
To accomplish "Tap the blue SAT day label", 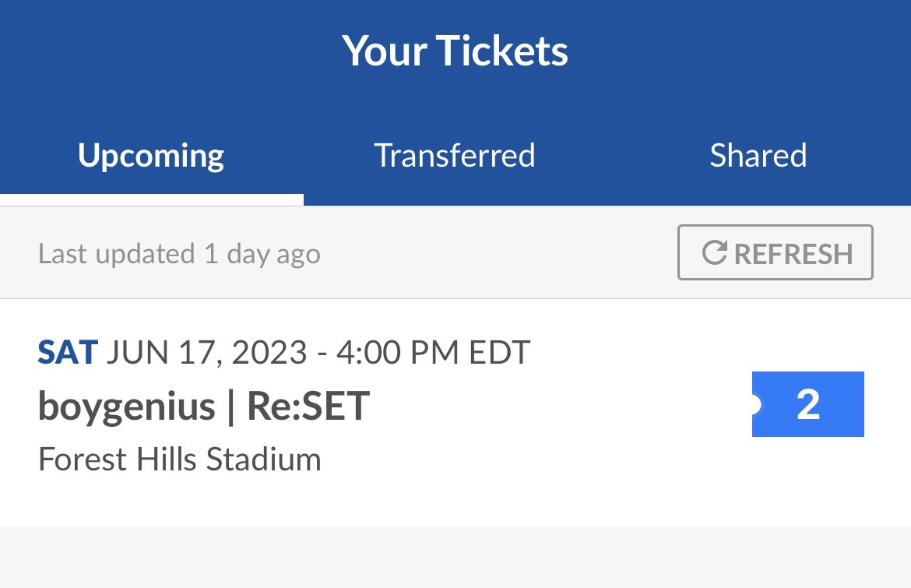I will (68, 353).
